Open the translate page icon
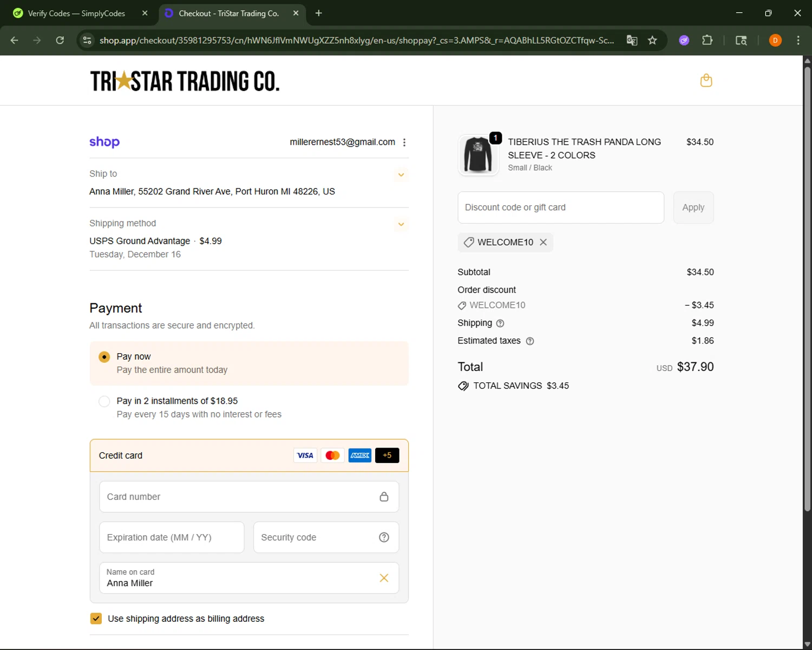 pos(632,40)
